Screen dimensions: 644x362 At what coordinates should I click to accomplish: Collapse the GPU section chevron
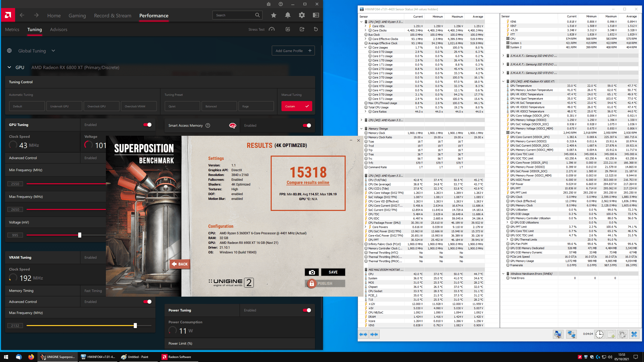[x=9, y=67]
